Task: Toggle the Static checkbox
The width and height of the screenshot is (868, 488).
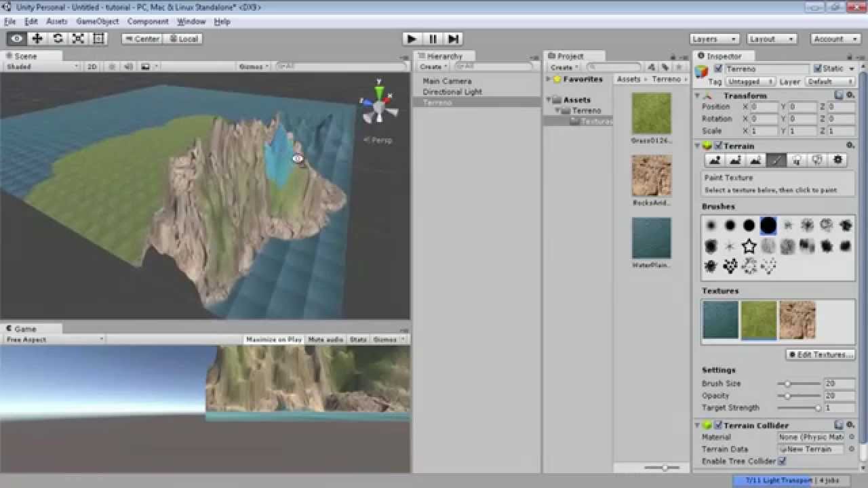Action: (x=818, y=68)
